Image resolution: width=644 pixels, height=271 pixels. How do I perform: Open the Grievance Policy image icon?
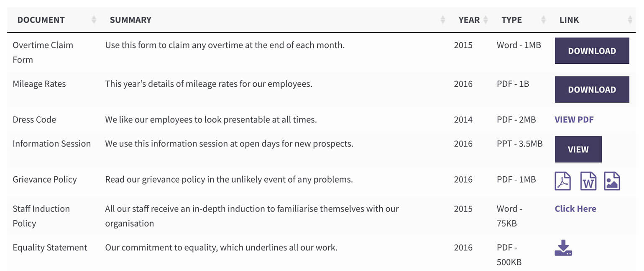pos(612,181)
